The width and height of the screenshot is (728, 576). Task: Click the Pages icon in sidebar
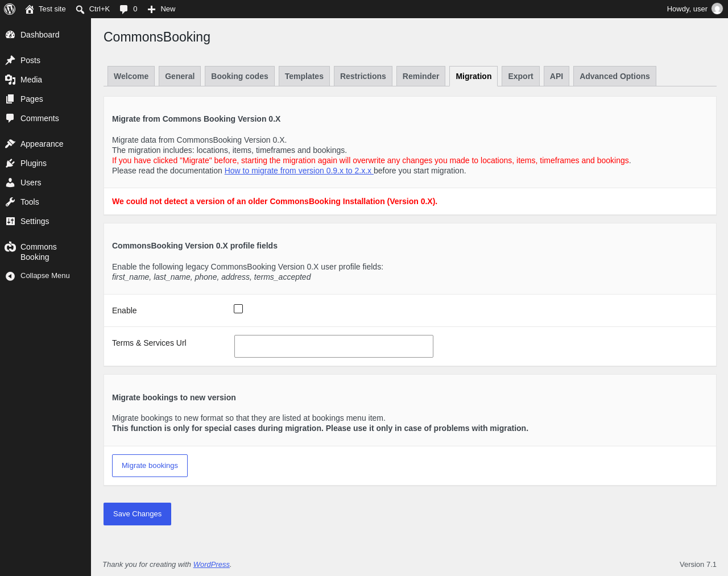(10, 99)
